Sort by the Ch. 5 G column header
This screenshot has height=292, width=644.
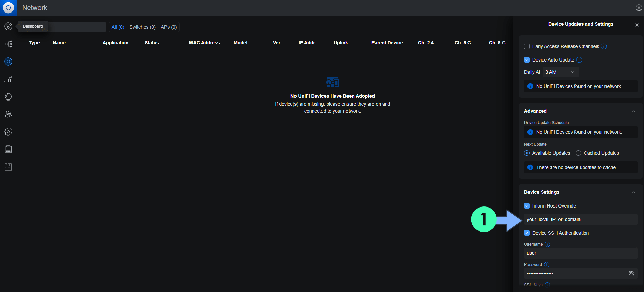tap(465, 43)
